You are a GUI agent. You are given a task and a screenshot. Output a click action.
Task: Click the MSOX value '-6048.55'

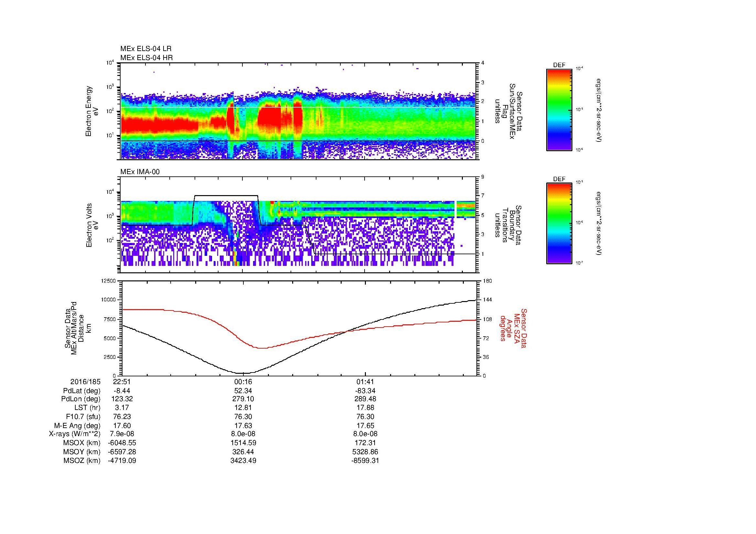(x=122, y=443)
